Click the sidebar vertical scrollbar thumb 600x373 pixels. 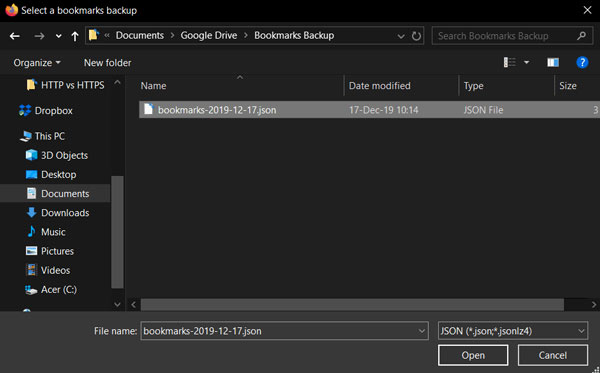pyautogui.click(x=117, y=232)
